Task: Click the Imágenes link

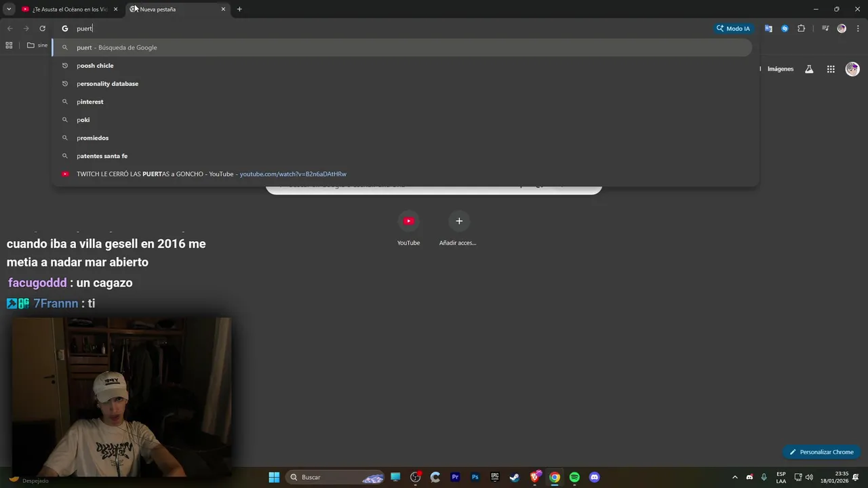Action: 780,69
